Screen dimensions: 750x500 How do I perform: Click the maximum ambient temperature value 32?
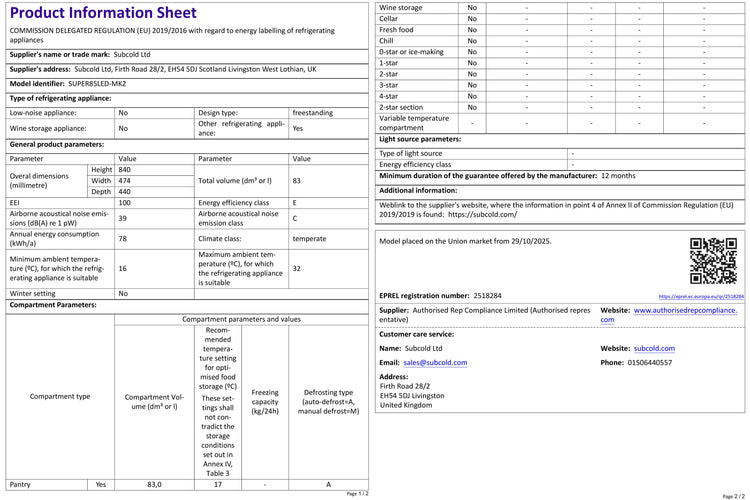click(297, 268)
